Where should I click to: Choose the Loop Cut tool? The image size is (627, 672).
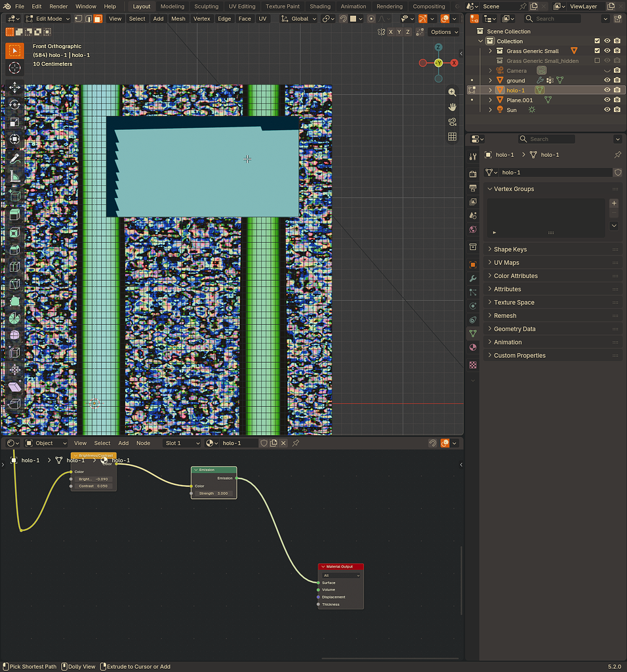tap(14, 267)
